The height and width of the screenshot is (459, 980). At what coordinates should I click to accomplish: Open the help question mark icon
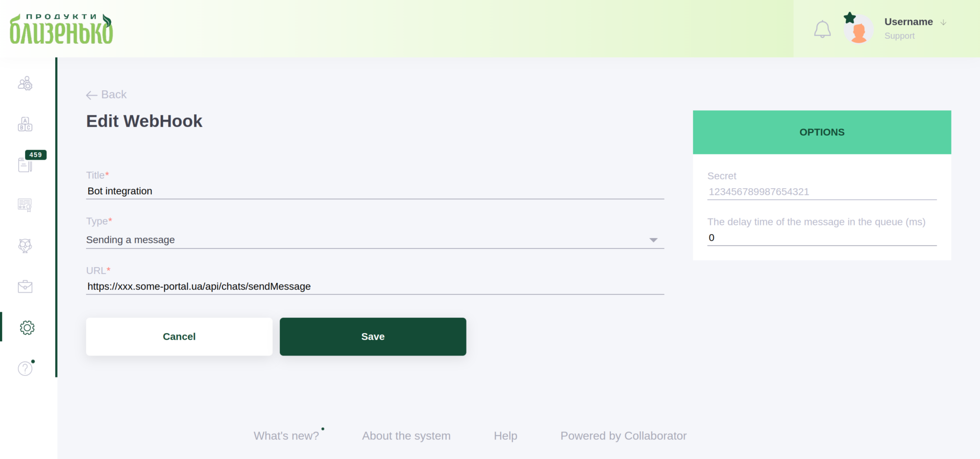24,368
